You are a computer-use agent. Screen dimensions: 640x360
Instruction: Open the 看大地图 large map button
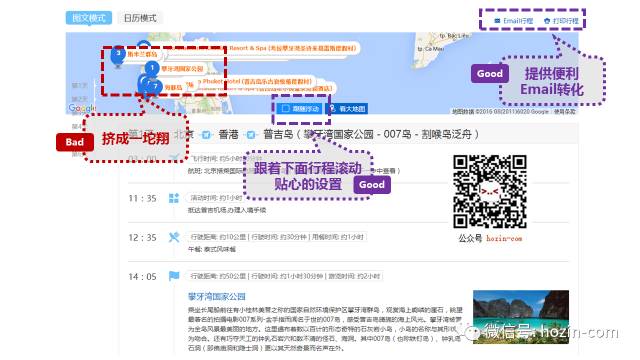[x=348, y=109]
